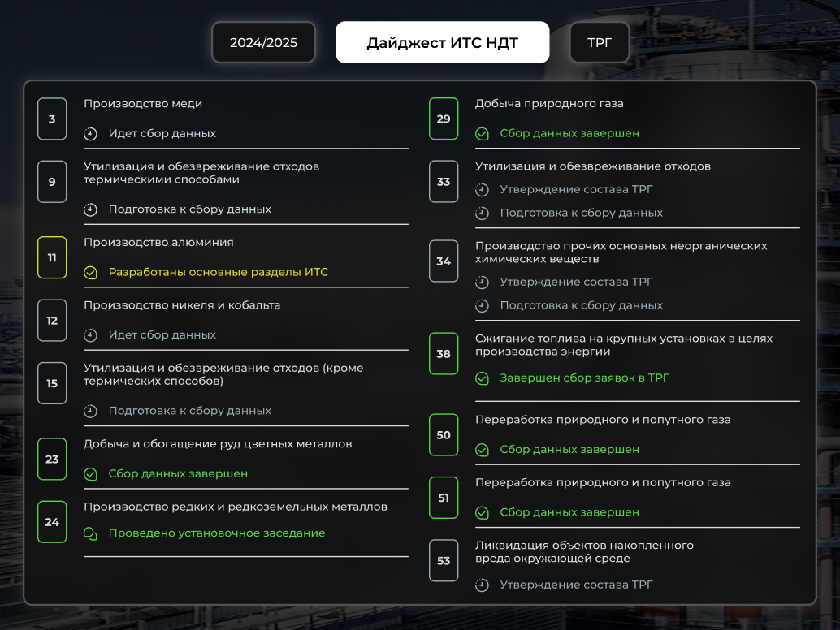Click green number badge 24
Viewport: 840px width, 630px height.
52,522
